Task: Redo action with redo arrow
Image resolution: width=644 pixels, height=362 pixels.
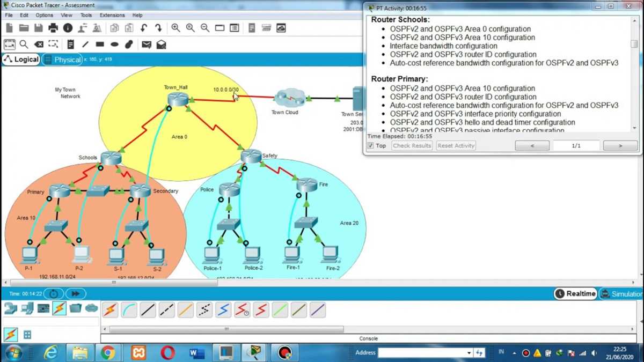Action: (158, 28)
